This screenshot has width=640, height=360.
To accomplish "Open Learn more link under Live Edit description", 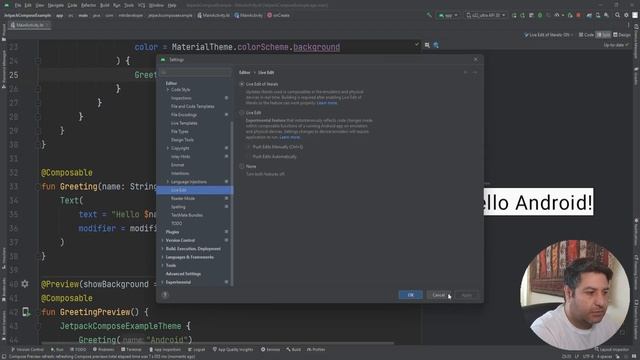I will [290, 137].
